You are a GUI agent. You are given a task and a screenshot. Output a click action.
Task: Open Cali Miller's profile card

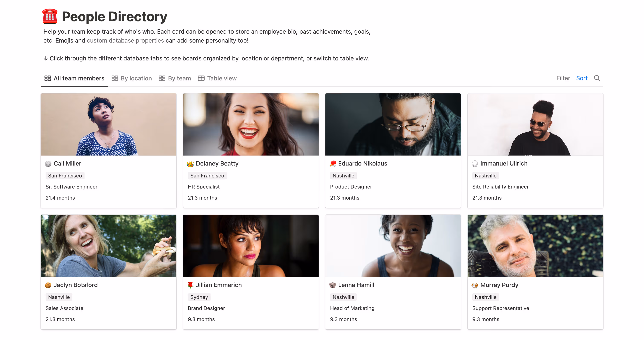(67, 164)
